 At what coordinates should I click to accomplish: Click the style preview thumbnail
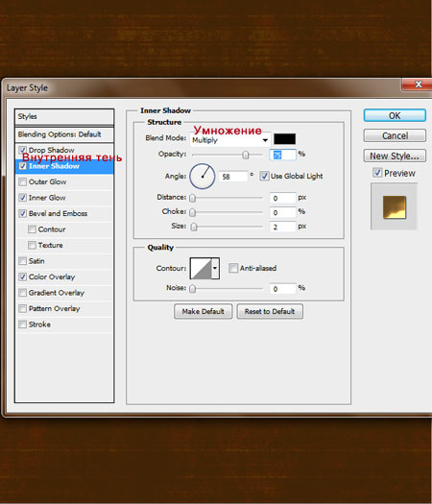(x=395, y=207)
